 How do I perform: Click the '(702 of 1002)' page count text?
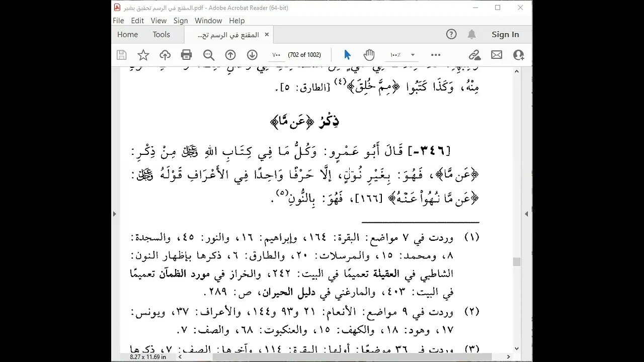[304, 55]
